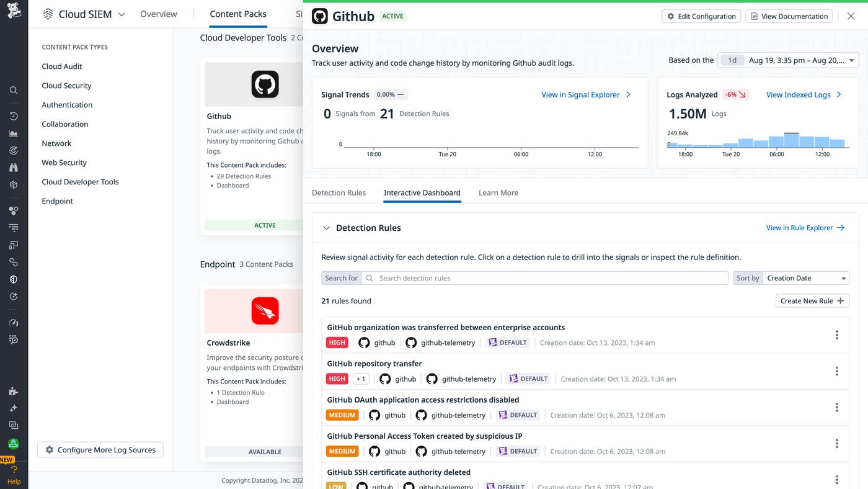Open the overlapping windows icon in sidebar
The image size is (868, 489).
tap(14, 245)
